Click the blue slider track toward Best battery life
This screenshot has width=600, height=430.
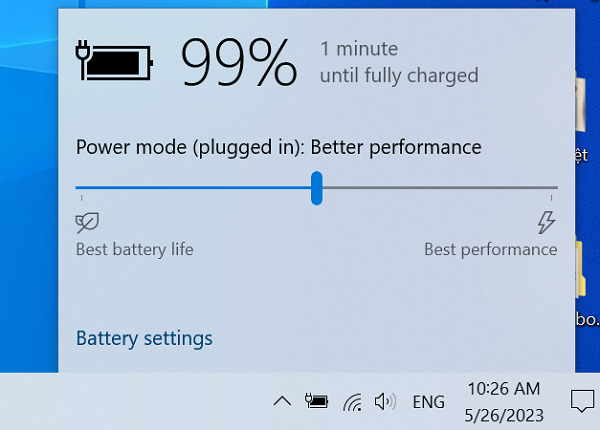193,188
